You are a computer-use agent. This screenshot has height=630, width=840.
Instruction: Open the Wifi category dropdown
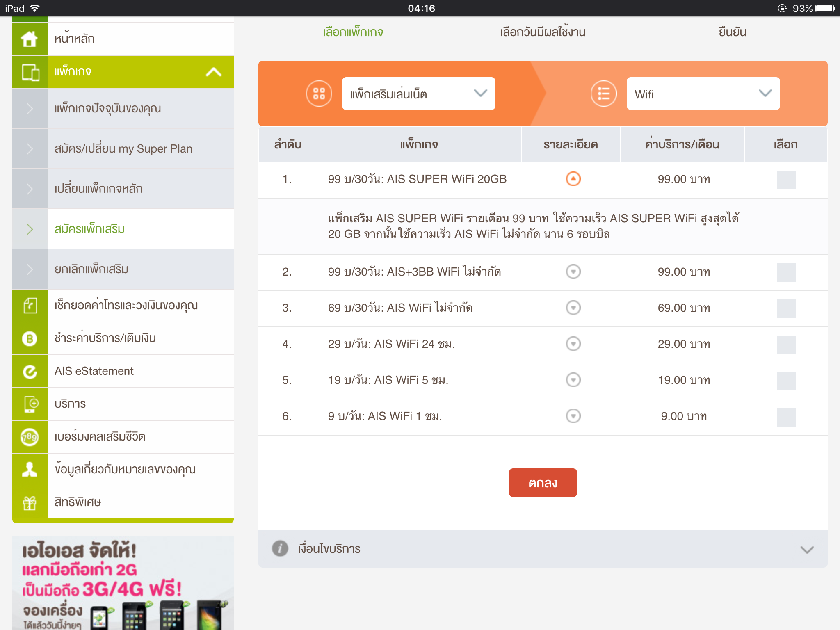tap(703, 94)
